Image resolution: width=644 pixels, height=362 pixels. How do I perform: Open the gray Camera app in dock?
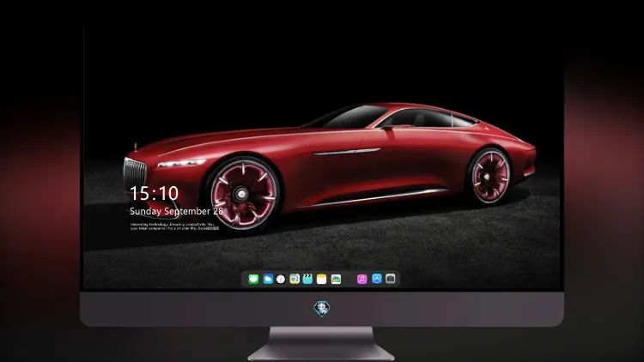pos(391,279)
